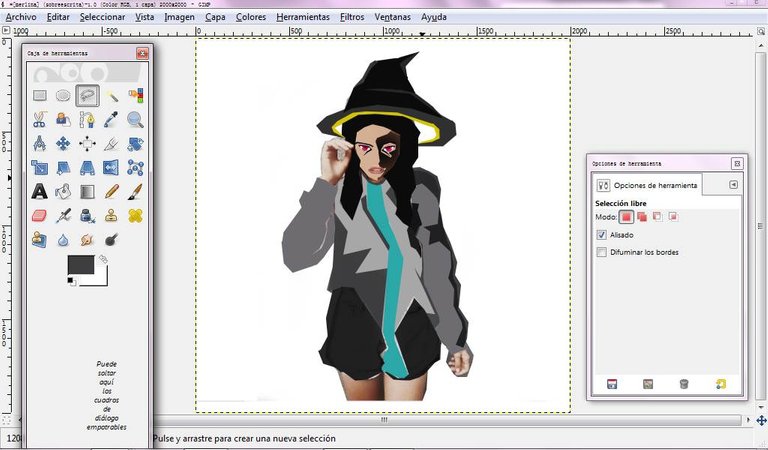
Task: Select the Measure compass tool
Action: (x=40, y=143)
